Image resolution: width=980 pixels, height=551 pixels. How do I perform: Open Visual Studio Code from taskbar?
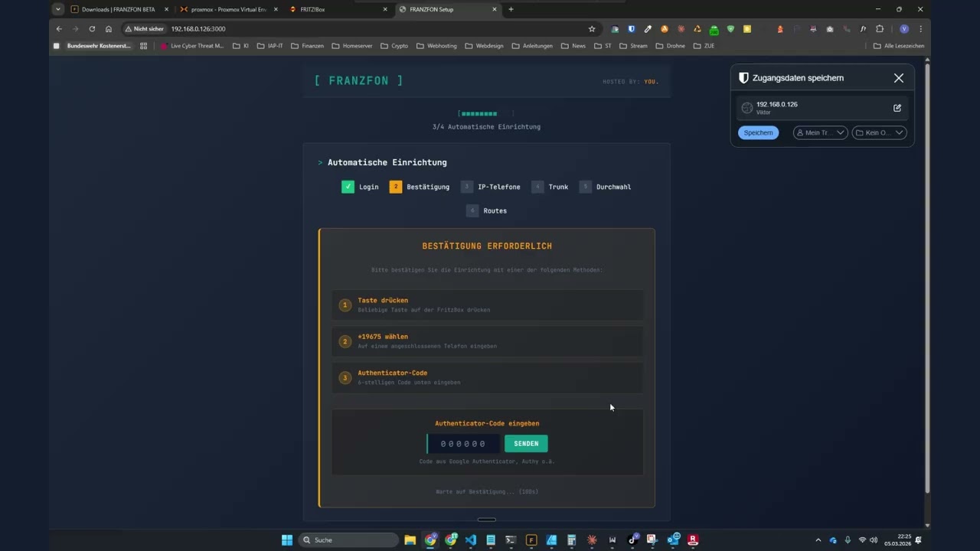tap(471, 540)
